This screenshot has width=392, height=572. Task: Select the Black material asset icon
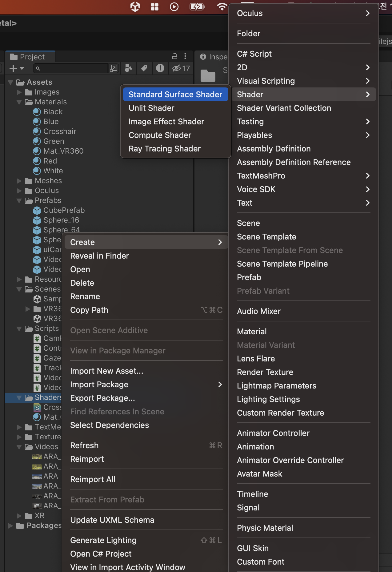click(37, 112)
